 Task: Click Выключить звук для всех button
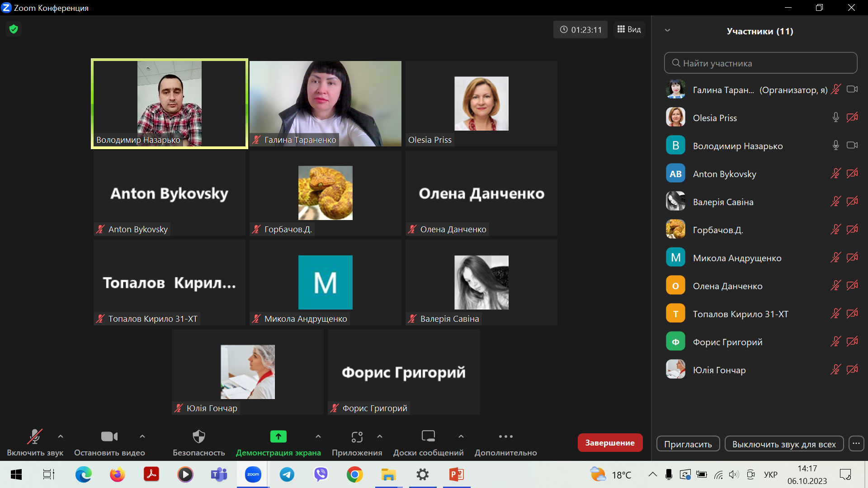click(784, 444)
